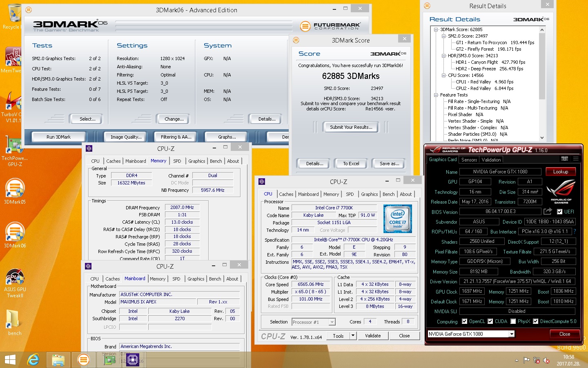The image size is (588, 368).
Task: Click Result Details scroll up arrow
Action: click(x=542, y=29)
